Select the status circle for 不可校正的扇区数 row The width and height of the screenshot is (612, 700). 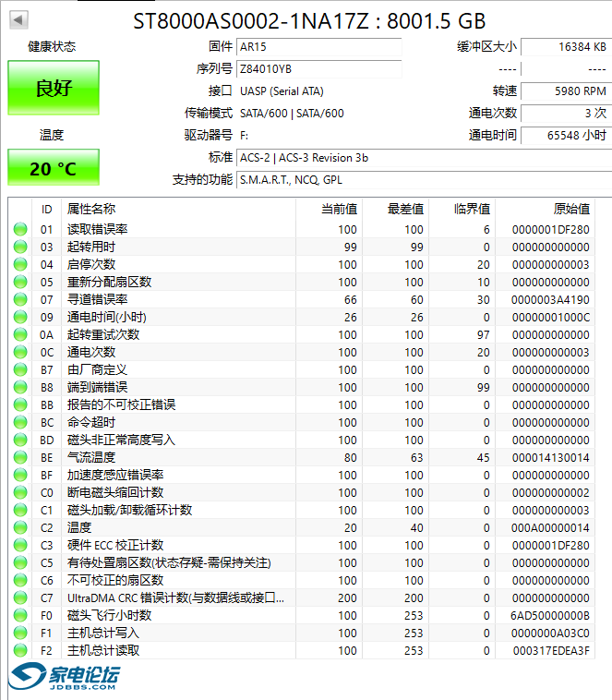(20, 580)
